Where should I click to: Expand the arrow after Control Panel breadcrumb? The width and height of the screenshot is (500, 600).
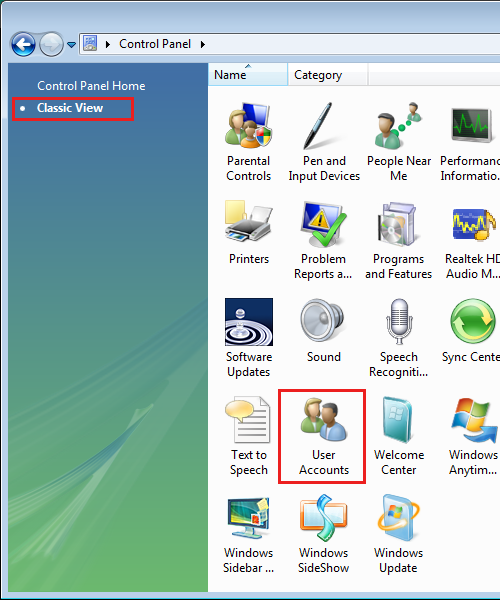203,44
